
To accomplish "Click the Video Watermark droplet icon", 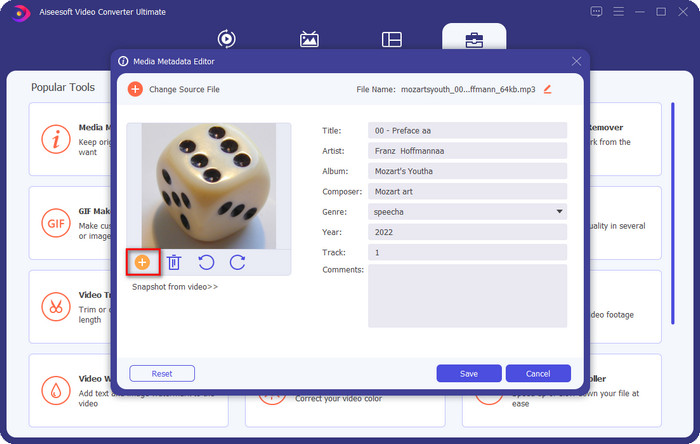I will pyautogui.click(x=56, y=391).
